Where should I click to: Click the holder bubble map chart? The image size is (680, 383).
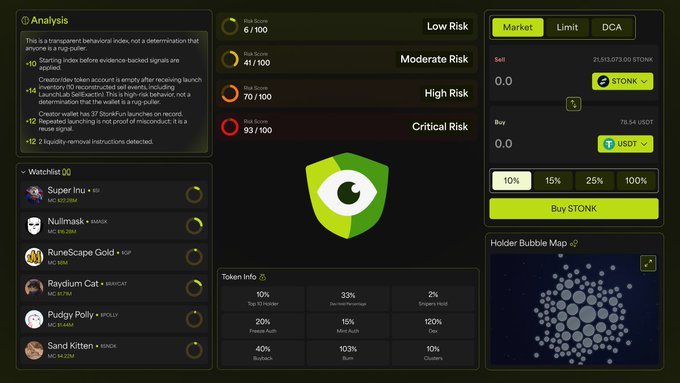574,310
